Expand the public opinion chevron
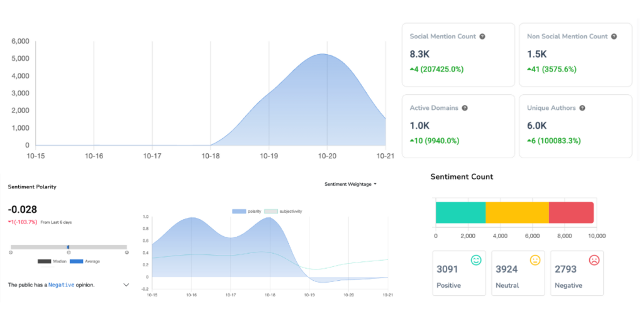 click(x=126, y=285)
